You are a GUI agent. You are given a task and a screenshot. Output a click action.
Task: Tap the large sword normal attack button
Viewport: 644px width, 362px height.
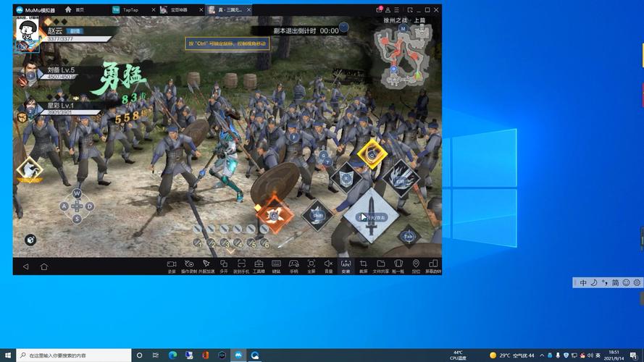pos(372,216)
